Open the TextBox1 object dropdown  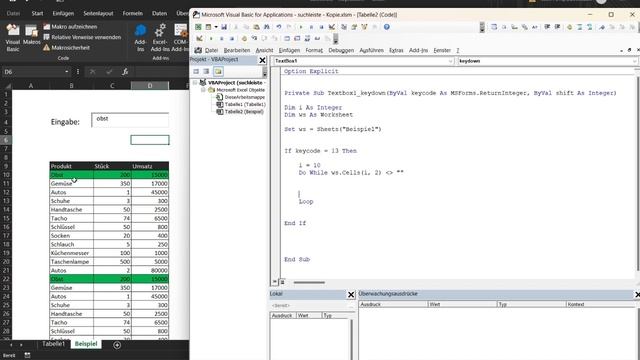[x=451, y=61]
